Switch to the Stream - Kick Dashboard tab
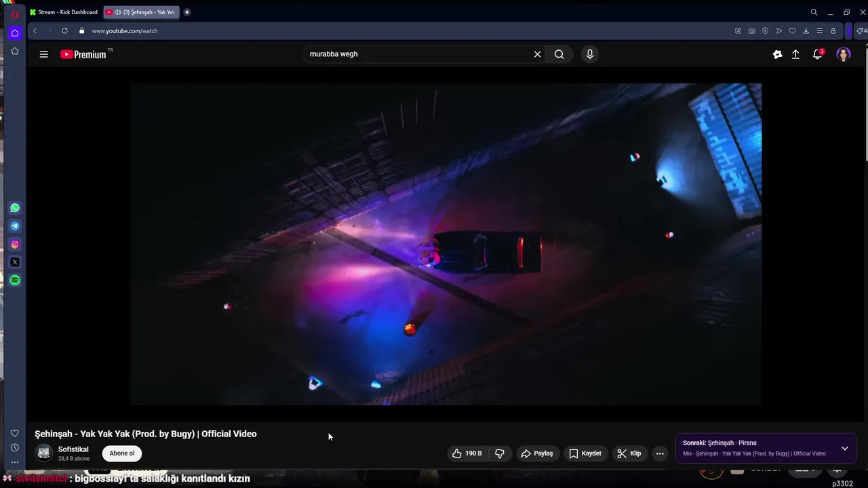Viewport: 868px width, 488px height. pyautogui.click(x=64, y=12)
